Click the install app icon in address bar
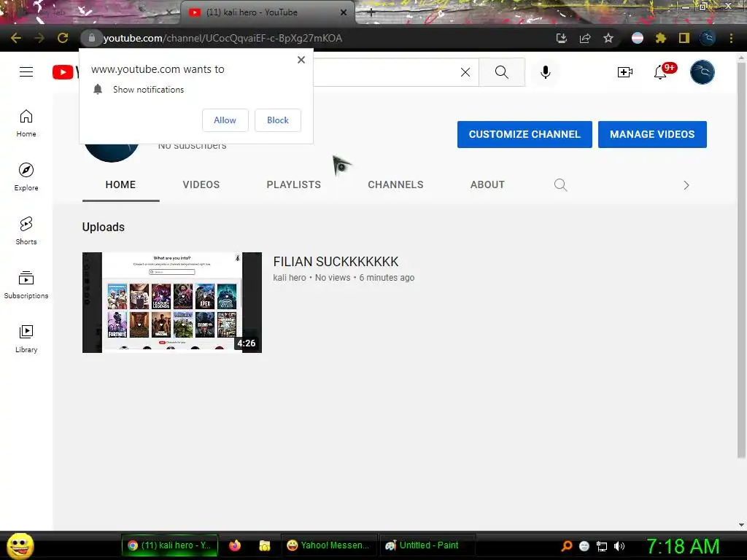This screenshot has width=747, height=560. coord(562,38)
